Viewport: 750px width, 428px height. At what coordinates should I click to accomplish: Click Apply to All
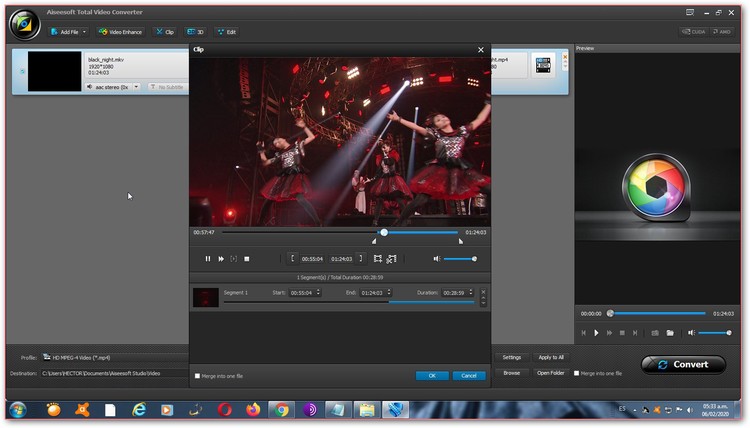coord(551,357)
